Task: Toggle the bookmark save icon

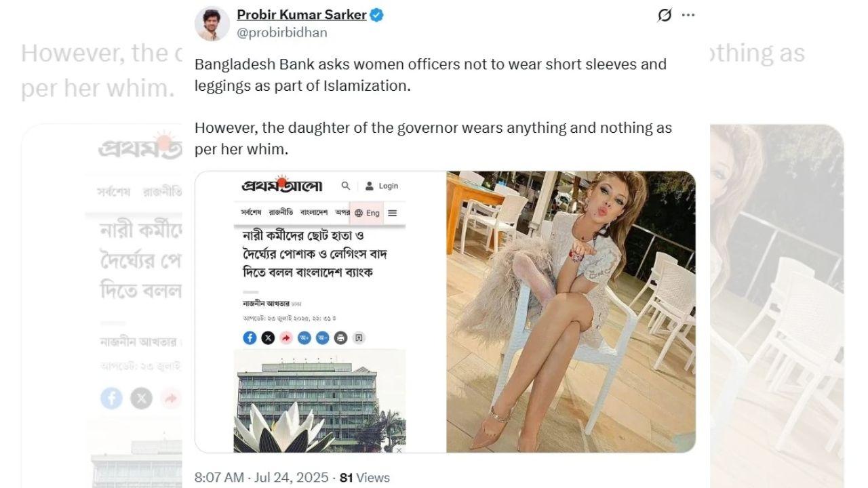Action: (359, 338)
